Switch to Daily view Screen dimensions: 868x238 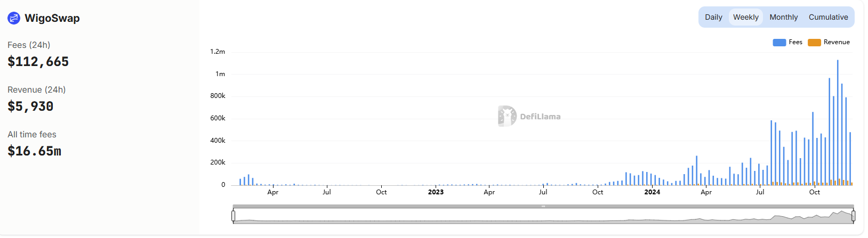tap(713, 17)
